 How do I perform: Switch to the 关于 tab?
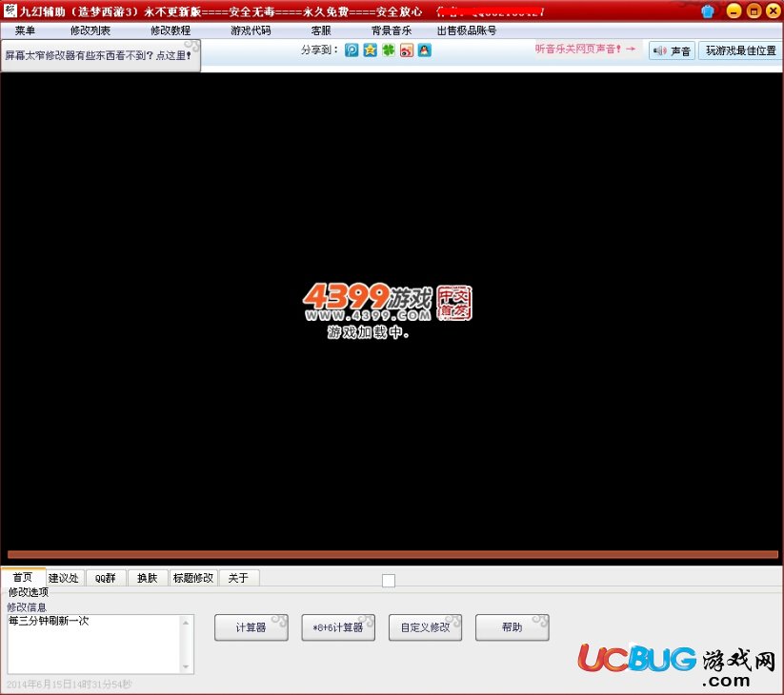coord(238,578)
